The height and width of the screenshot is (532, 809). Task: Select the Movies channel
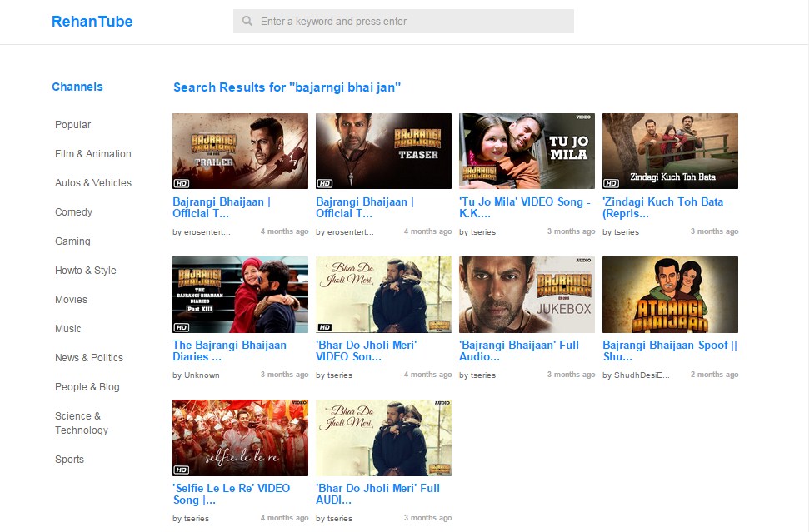coord(71,300)
